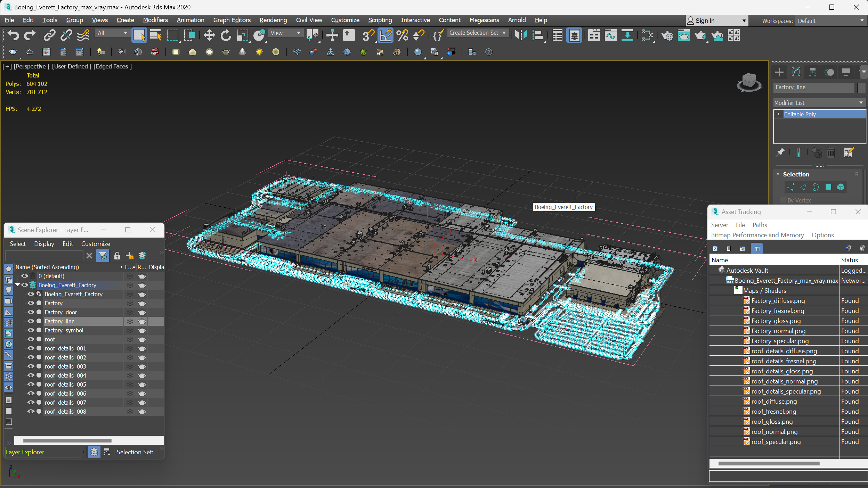Toggle Angle Snap in toolbar
868x488 pixels.
pyautogui.click(x=386, y=35)
